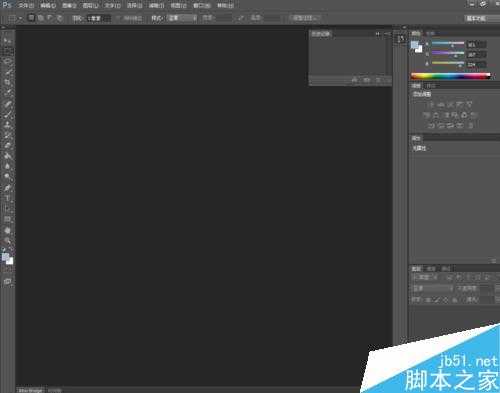
Task: Open the layer filter kind dropdown
Action: click(x=425, y=277)
